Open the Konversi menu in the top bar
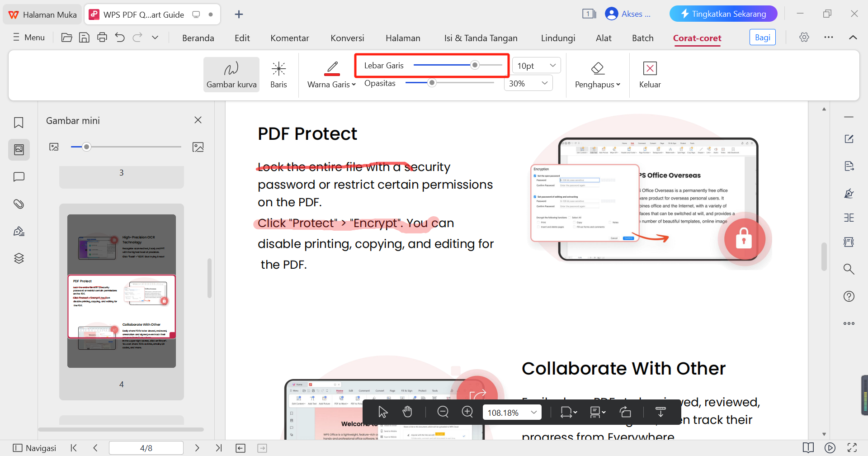The width and height of the screenshot is (868, 456). coord(347,38)
